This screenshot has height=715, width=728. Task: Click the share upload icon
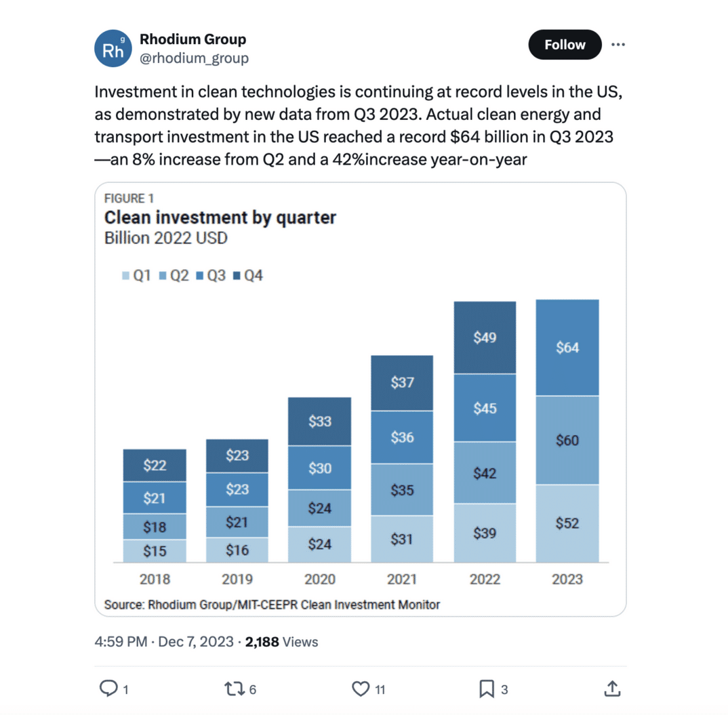pos(612,689)
